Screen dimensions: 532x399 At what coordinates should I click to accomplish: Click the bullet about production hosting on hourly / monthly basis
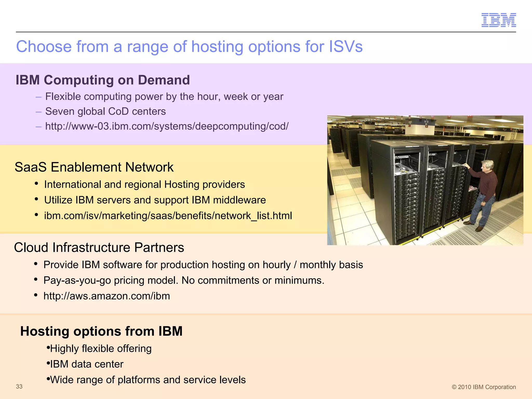(x=203, y=265)
